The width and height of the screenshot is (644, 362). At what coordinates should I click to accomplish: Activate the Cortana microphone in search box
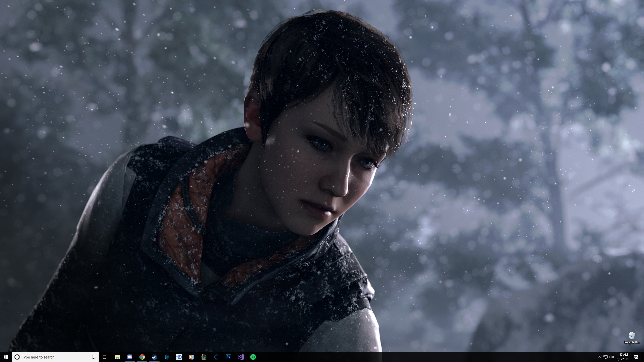point(94,357)
